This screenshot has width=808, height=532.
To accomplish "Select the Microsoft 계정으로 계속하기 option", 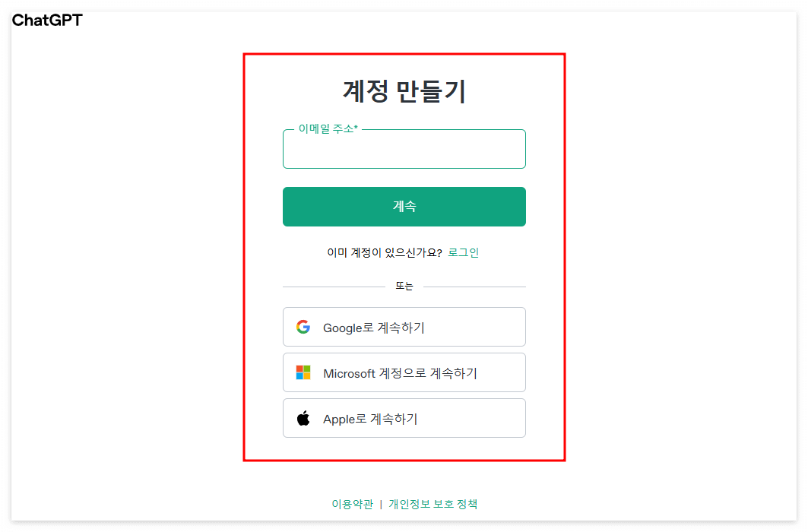I will tap(404, 372).
